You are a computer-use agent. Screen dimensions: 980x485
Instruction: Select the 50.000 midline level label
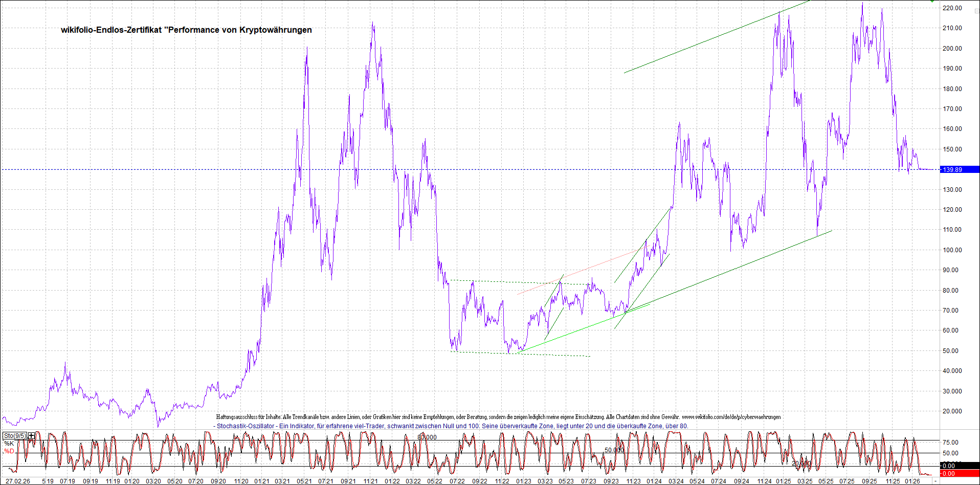point(614,450)
